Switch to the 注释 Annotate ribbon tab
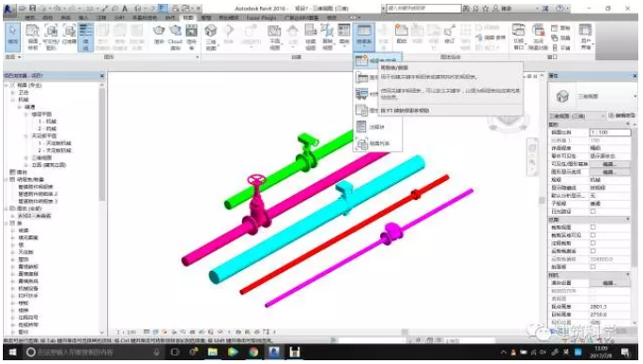643x364 pixels. [x=101, y=18]
